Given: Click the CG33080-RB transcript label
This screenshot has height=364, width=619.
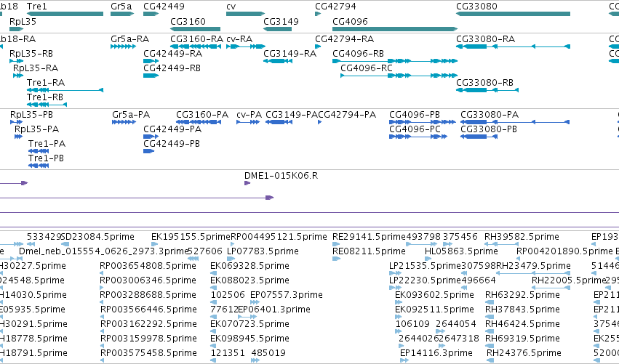Looking at the screenshot, I should [x=484, y=83].
